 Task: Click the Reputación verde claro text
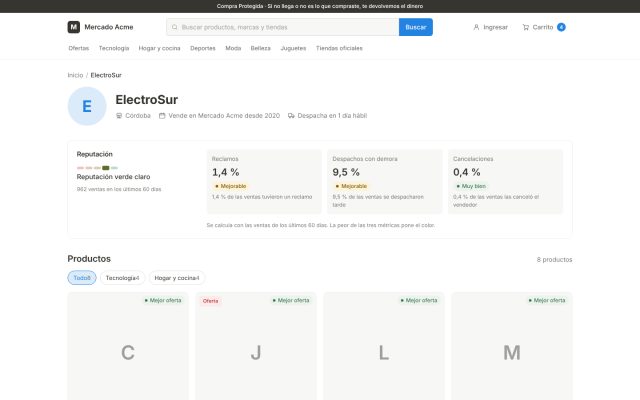coord(113,177)
